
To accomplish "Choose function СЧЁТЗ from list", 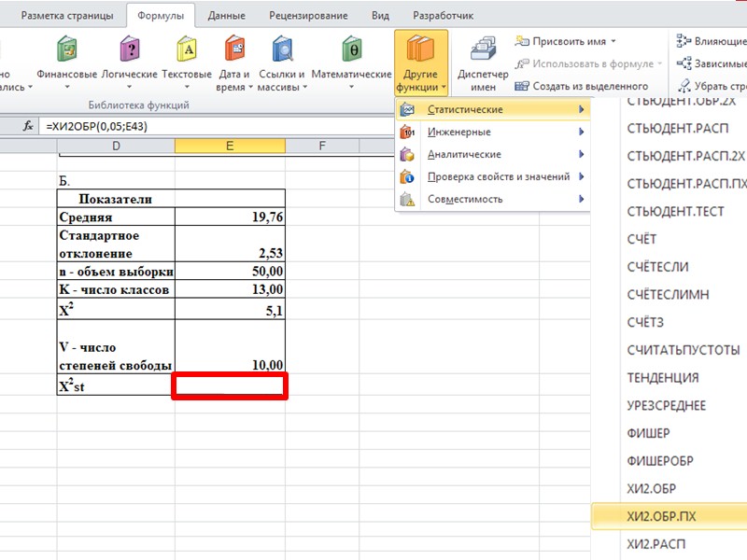I will [645, 323].
